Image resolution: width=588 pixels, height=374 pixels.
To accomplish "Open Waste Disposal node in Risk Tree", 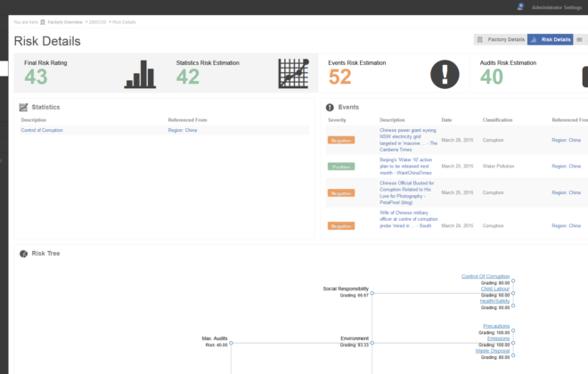I will pyautogui.click(x=493, y=351).
